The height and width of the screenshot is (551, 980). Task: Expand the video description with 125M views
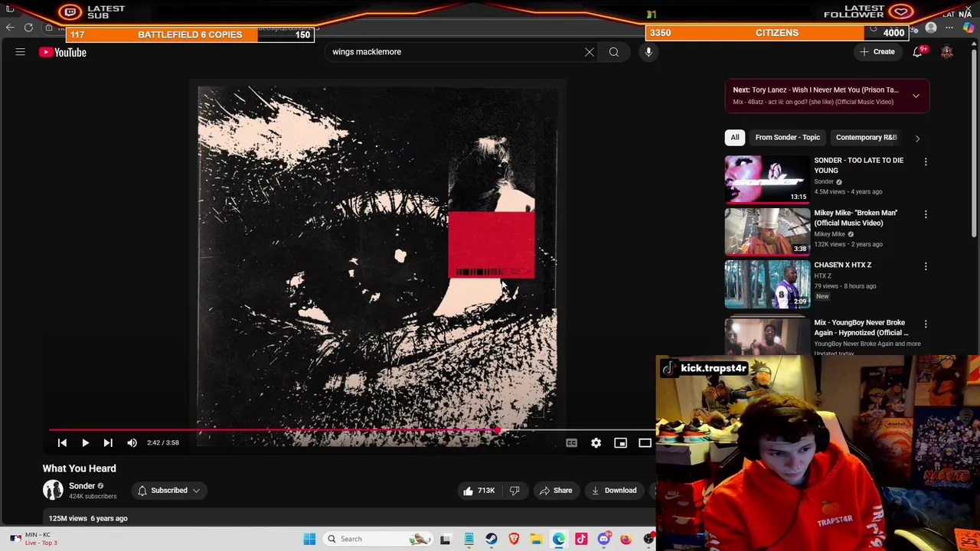(88, 518)
